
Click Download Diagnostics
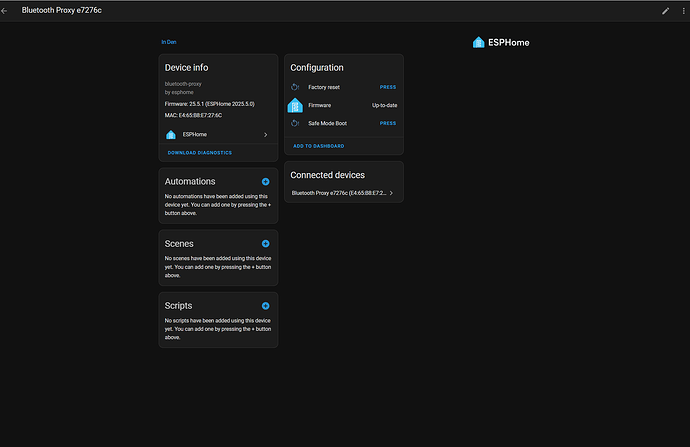click(x=200, y=153)
